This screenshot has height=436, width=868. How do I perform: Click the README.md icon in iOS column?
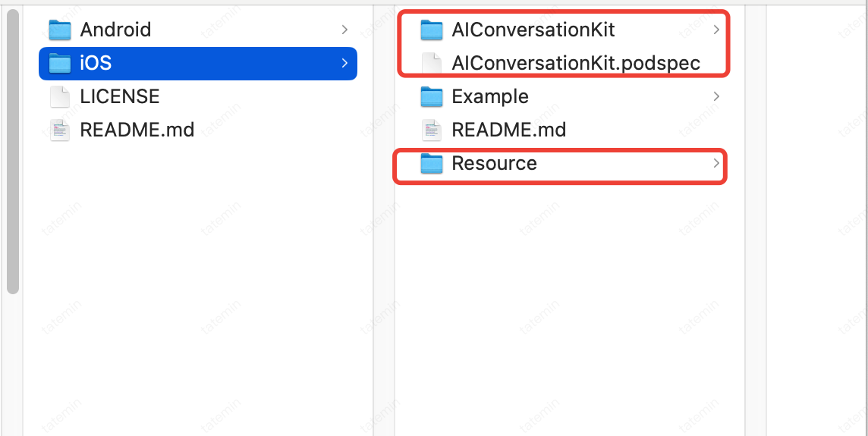tap(432, 130)
